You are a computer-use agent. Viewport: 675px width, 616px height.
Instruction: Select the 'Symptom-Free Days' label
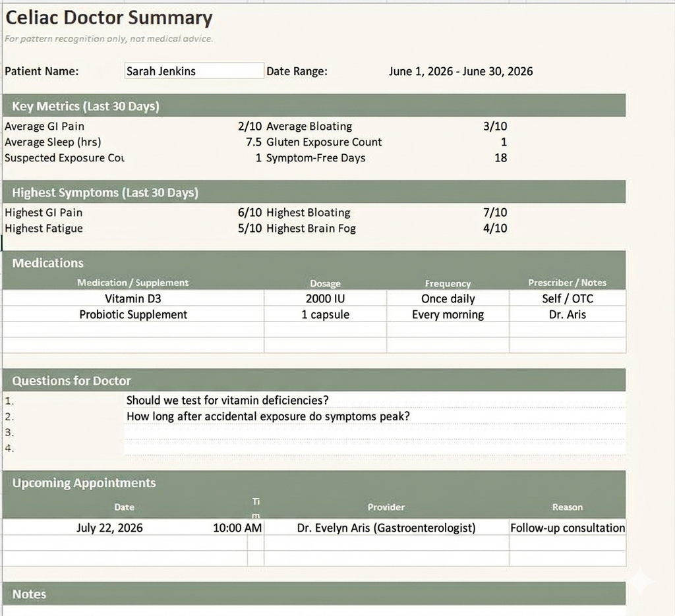coord(316,158)
